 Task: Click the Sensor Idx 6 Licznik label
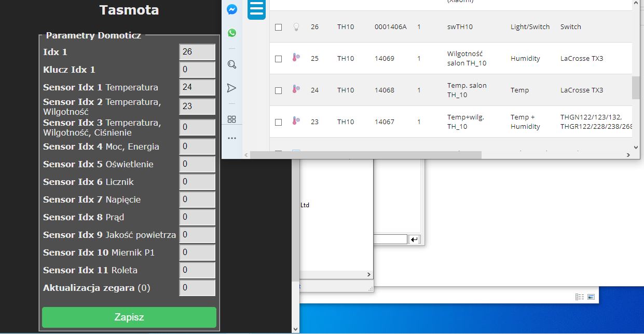click(x=88, y=182)
